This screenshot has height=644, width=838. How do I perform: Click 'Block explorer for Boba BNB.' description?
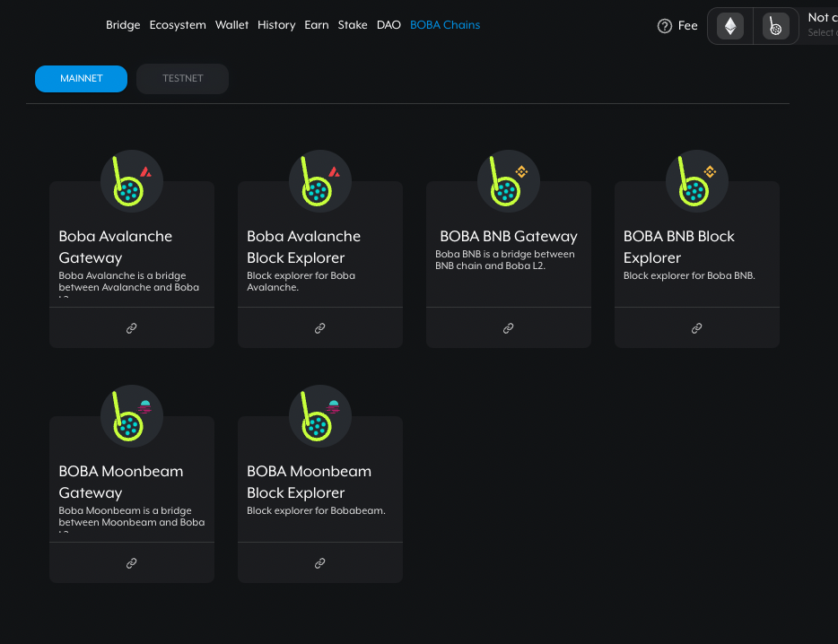[689, 275]
